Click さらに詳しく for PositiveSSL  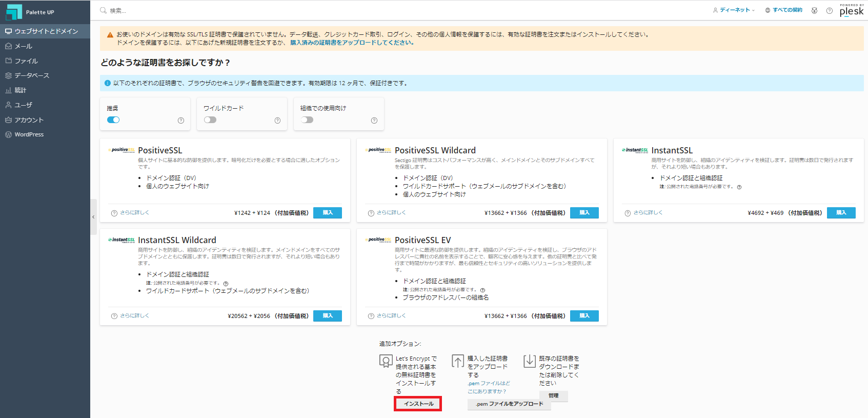[134, 212]
